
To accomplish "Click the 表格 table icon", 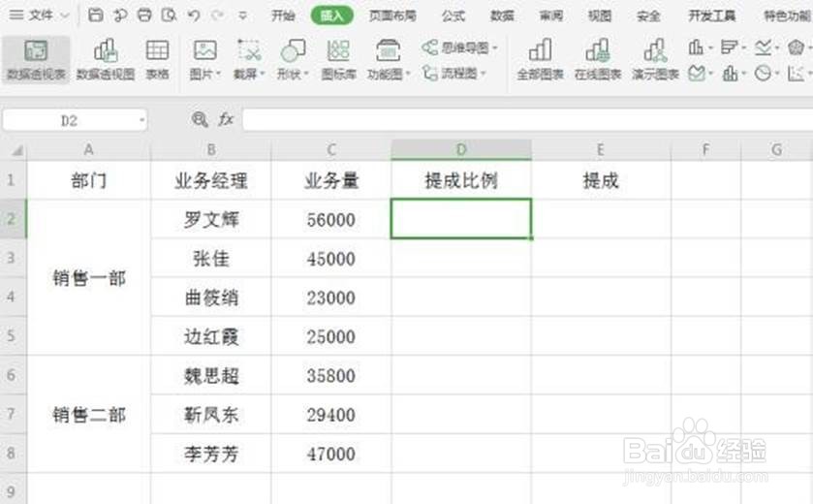I will tap(157, 60).
